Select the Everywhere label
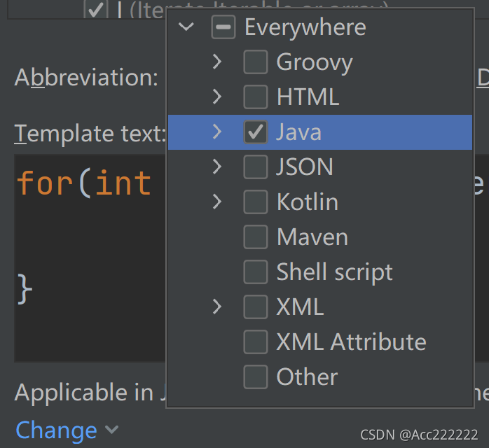This screenshot has height=448, width=489. tap(305, 27)
